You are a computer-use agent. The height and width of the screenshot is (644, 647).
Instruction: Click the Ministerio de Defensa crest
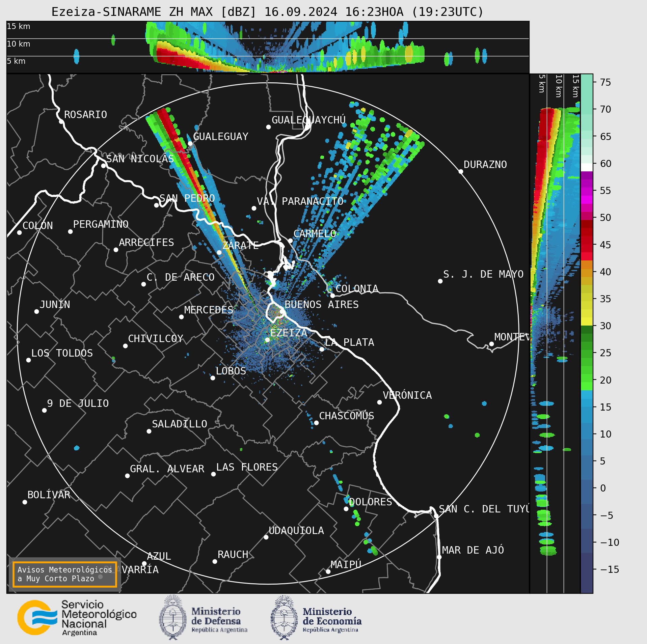pyautogui.click(x=173, y=617)
